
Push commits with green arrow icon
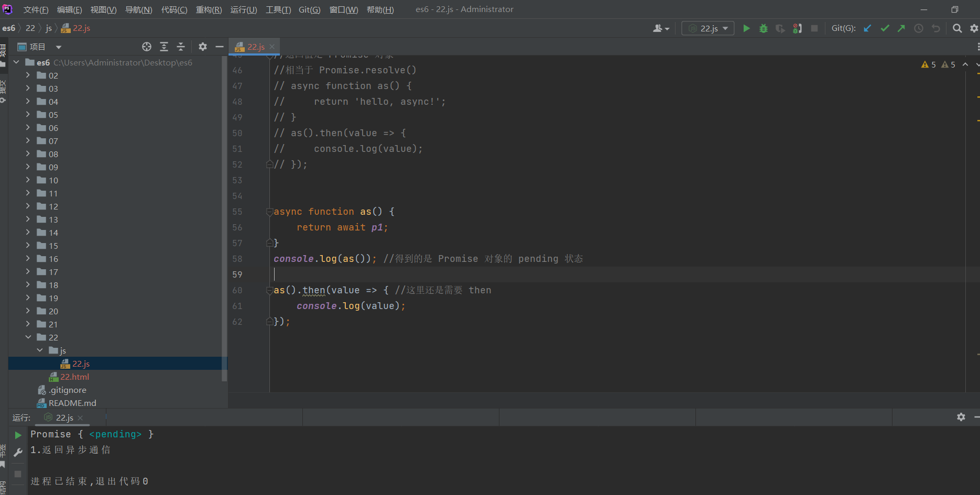click(x=901, y=28)
